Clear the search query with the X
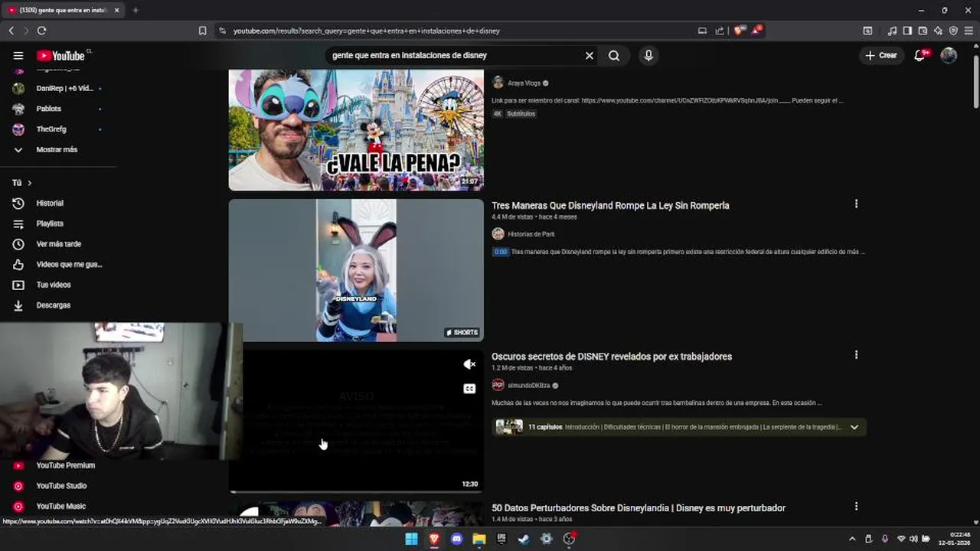The width and height of the screenshot is (980, 551). [x=590, y=55]
